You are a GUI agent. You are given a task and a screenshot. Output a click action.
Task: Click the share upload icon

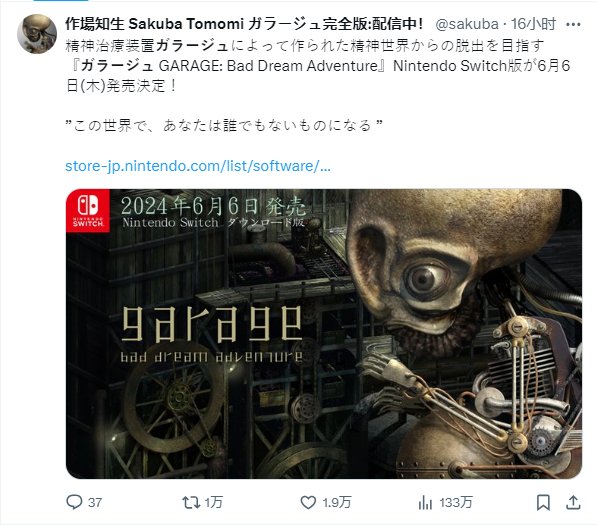coord(573,503)
